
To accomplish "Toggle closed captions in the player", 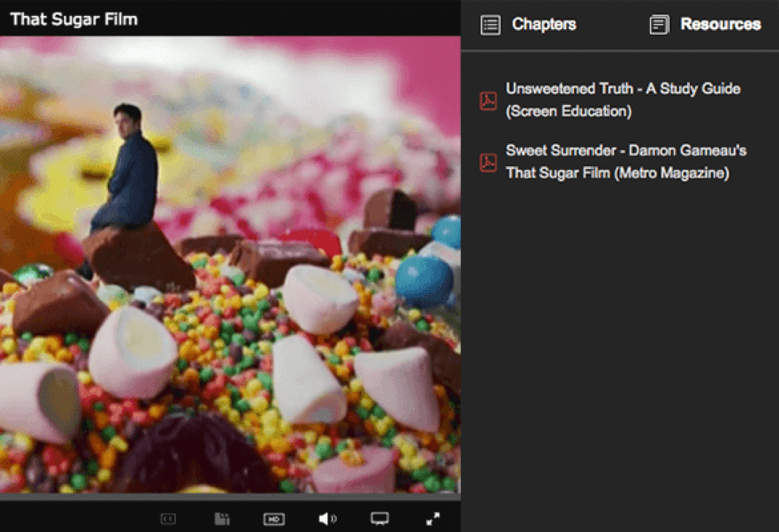I will point(168,519).
